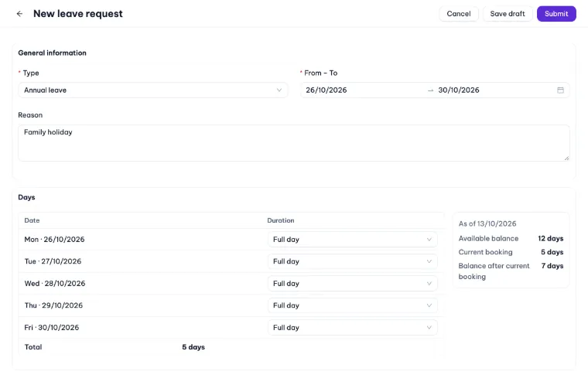The width and height of the screenshot is (588, 375).
Task: Open the calendar icon in date range
Action: click(560, 90)
